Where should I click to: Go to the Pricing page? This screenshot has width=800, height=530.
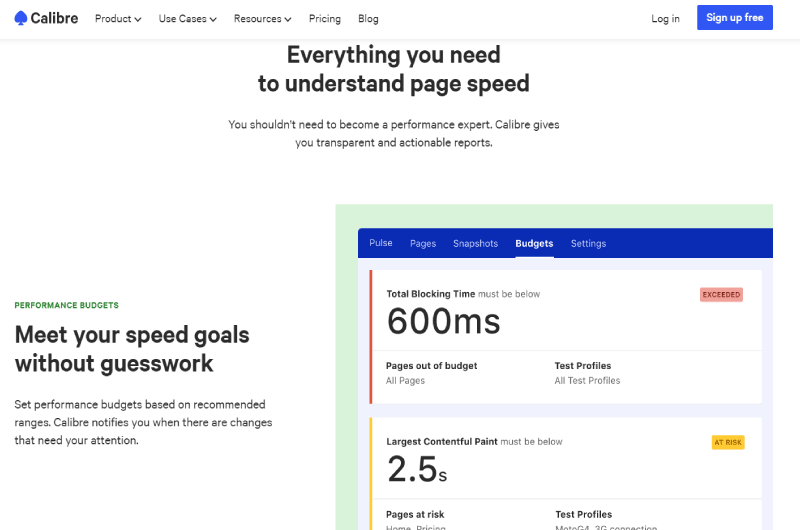(x=324, y=19)
